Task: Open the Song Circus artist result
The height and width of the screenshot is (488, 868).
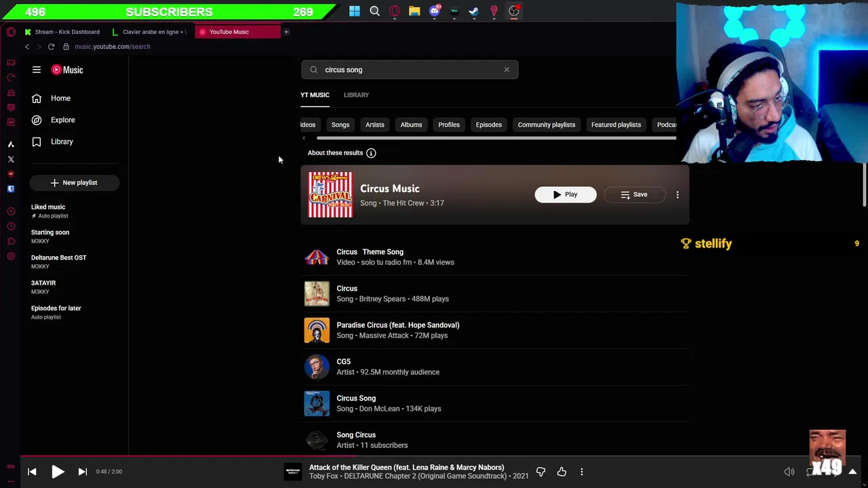Action: pos(495,439)
